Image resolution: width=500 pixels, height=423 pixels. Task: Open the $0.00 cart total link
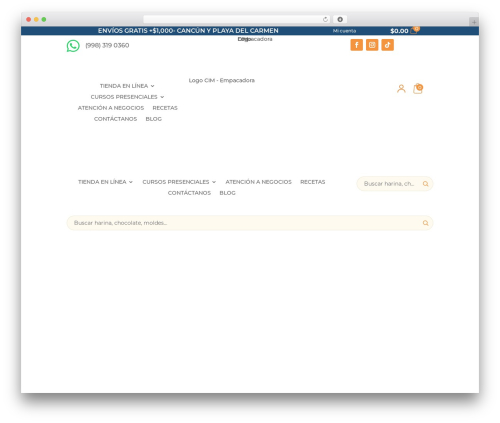(x=399, y=31)
